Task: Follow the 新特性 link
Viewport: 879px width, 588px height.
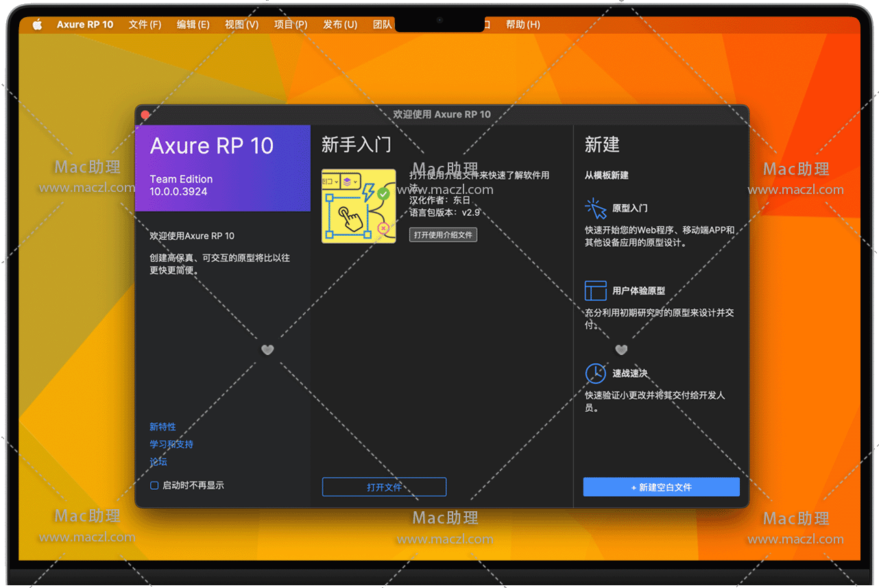Action: (x=162, y=427)
